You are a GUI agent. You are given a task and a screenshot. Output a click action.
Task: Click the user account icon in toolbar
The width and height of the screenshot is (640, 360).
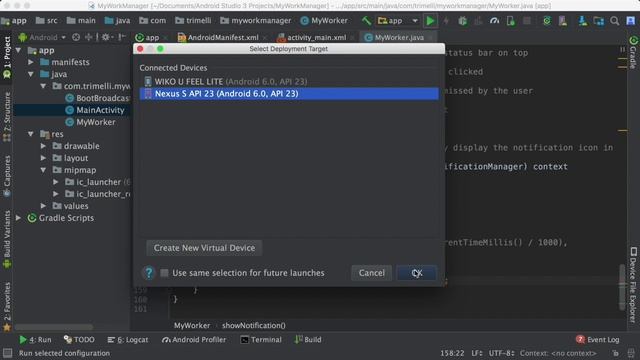631,21
